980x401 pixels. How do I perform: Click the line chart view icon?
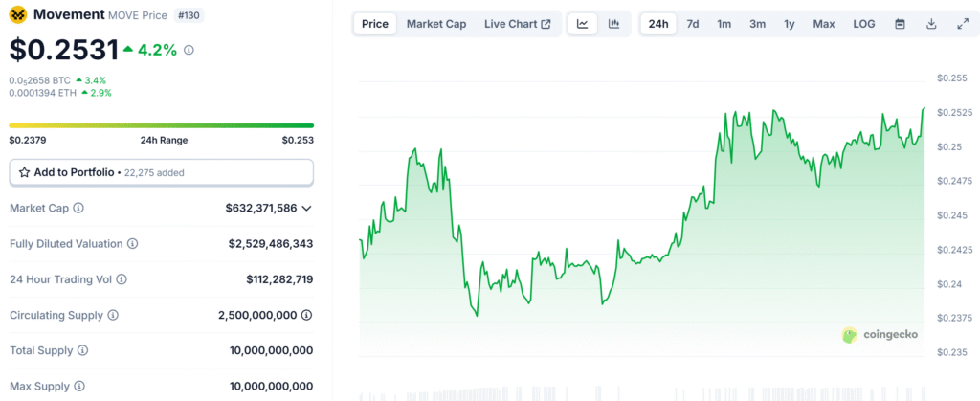[x=582, y=24]
